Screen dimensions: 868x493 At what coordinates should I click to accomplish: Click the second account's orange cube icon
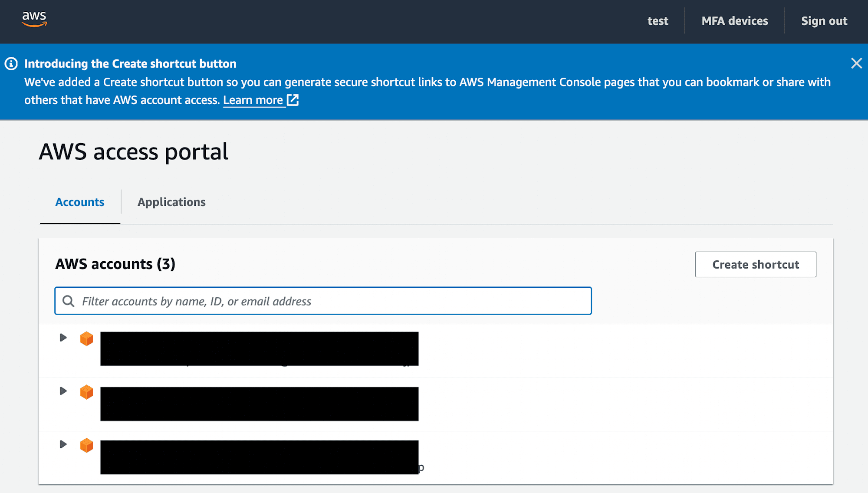tap(87, 392)
